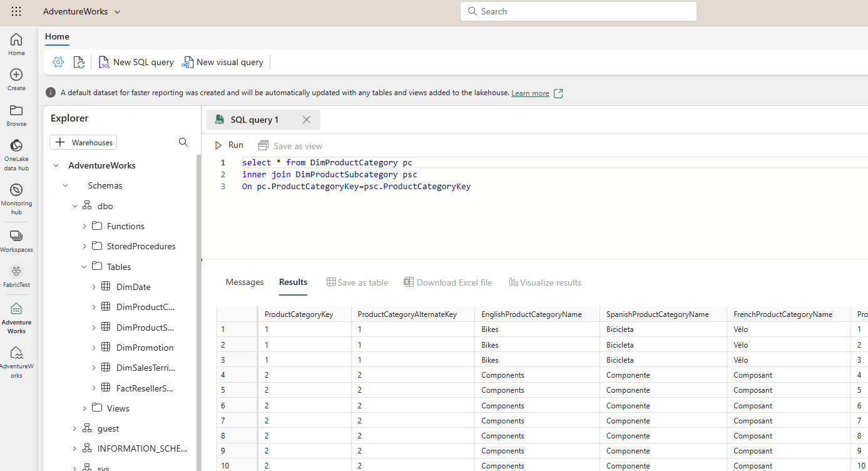Collapse the dbo schema node

click(74, 206)
